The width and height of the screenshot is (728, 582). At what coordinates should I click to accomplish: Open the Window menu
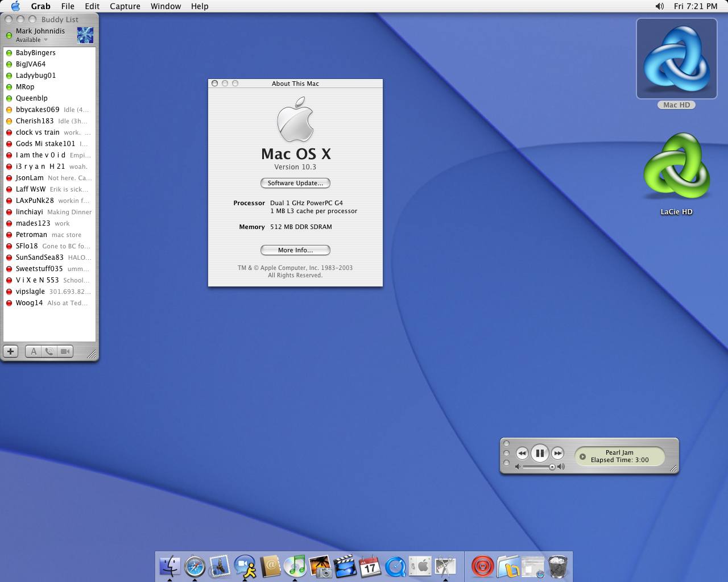[166, 6]
